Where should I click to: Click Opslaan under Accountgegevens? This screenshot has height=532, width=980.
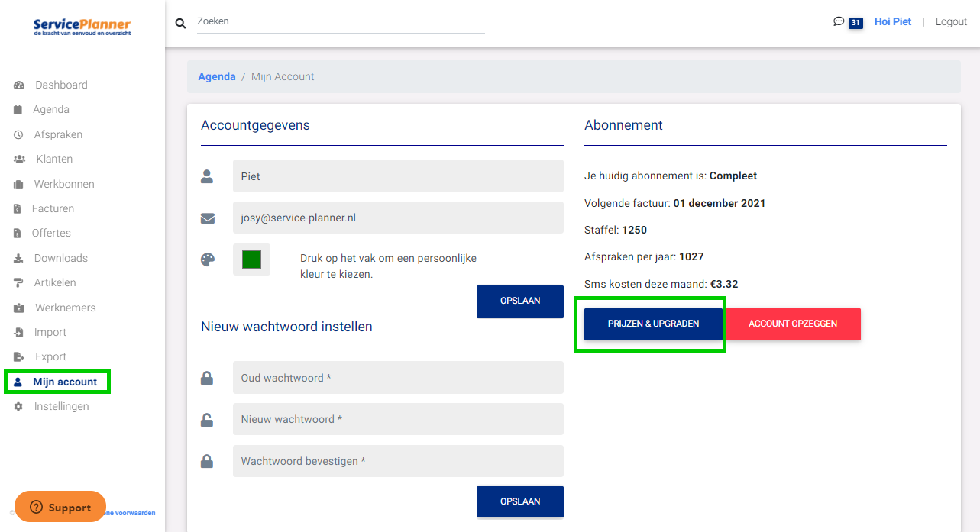520,301
